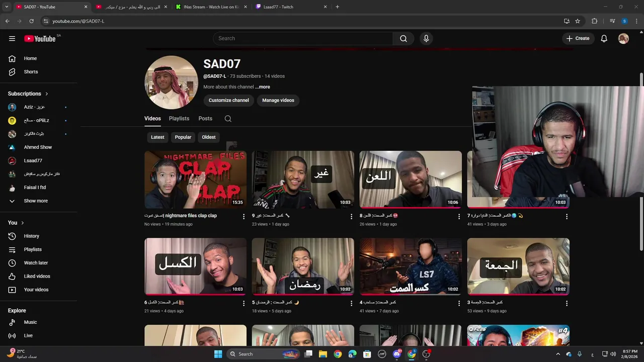This screenshot has height=362, width=644.
Task: Open options for nightmare files clap clap video
Action: tap(244, 217)
